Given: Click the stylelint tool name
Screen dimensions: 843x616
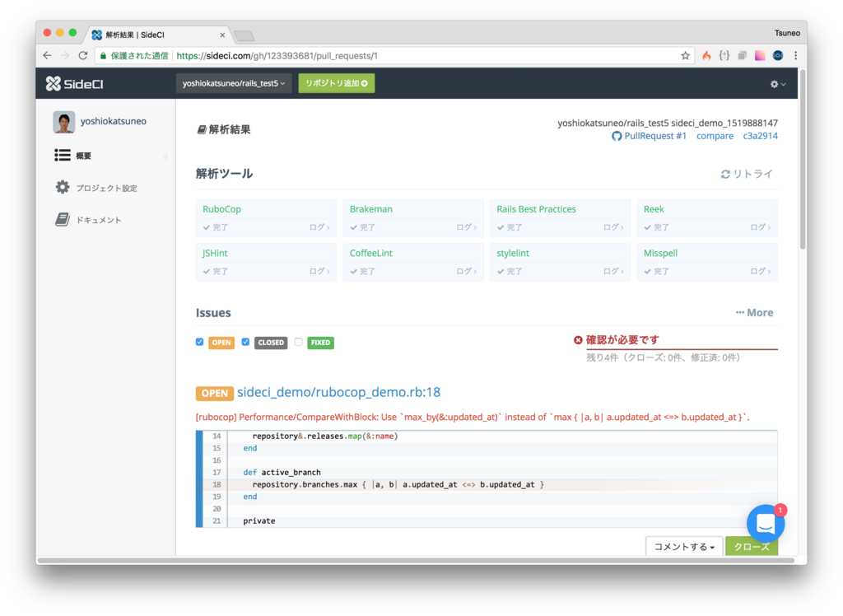Looking at the screenshot, I should pyautogui.click(x=513, y=253).
